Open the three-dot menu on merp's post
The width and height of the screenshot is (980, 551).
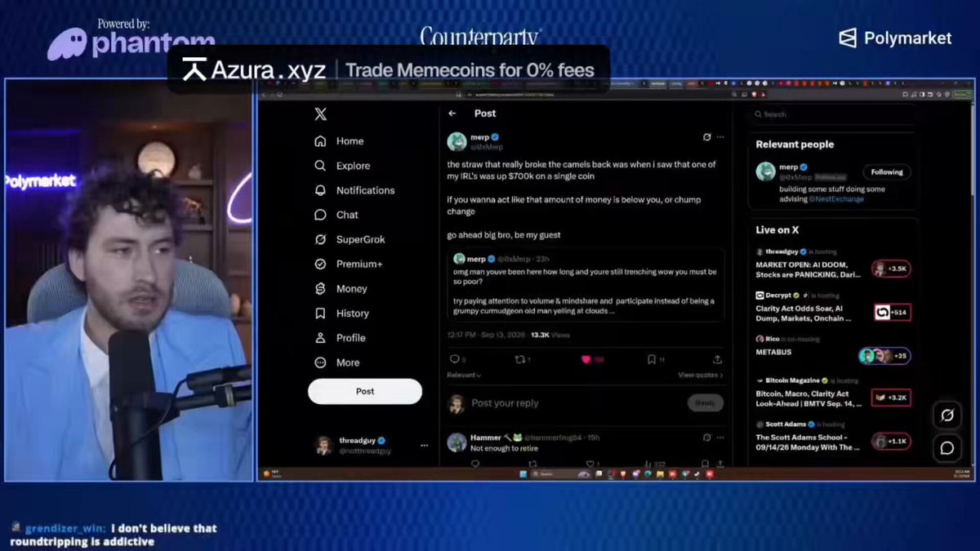719,137
